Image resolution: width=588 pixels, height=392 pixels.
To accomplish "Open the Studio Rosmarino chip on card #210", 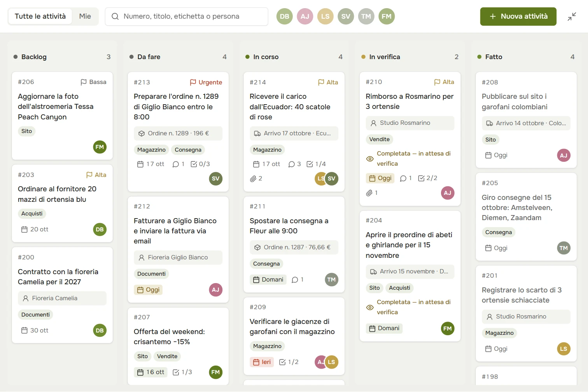I will click(x=410, y=123).
